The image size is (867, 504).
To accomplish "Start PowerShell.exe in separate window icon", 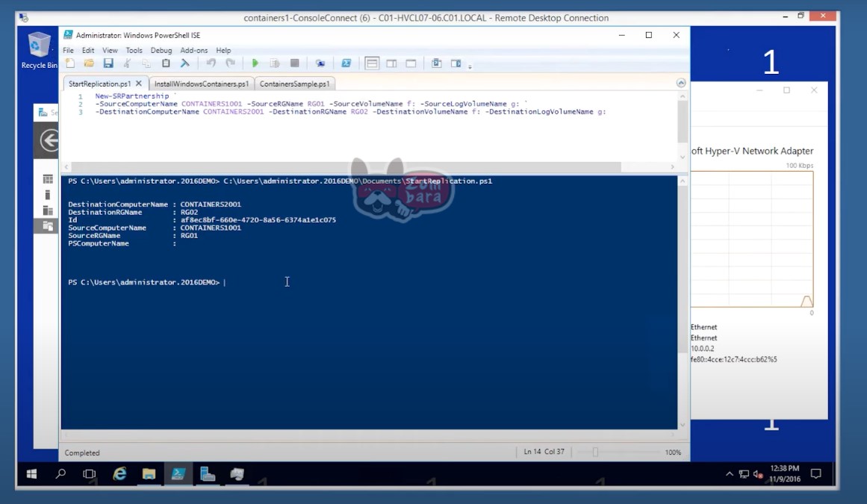I will (x=347, y=63).
